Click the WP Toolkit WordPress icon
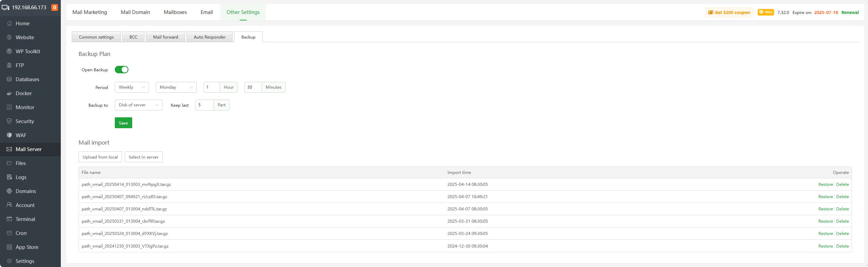Image resolution: width=868 pixels, height=267 pixels. [x=9, y=51]
